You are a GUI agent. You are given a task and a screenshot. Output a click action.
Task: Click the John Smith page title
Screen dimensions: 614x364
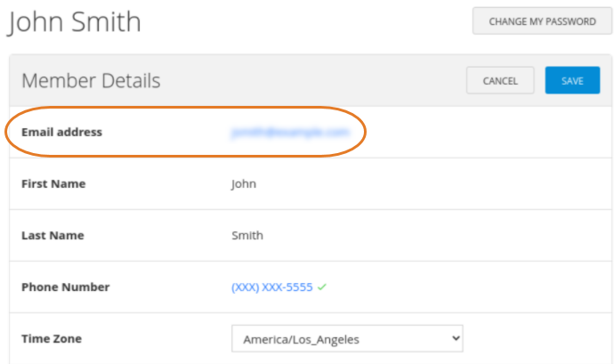tap(74, 21)
